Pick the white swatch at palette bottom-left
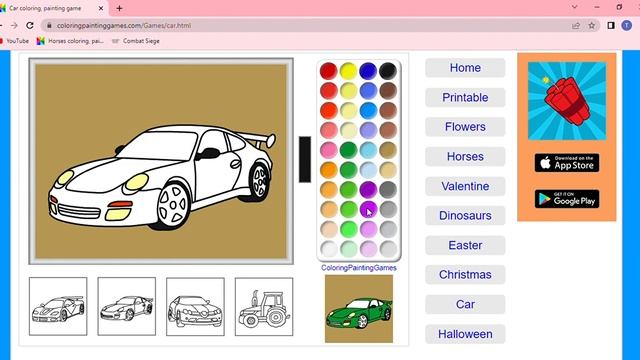Screen dimensions: 640x360 point(328,249)
